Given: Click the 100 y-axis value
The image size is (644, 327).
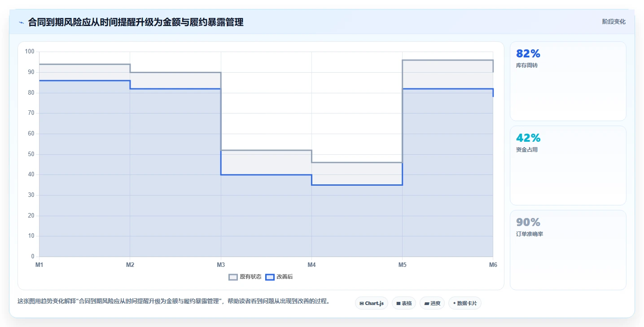Looking at the screenshot, I should click(x=30, y=52).
